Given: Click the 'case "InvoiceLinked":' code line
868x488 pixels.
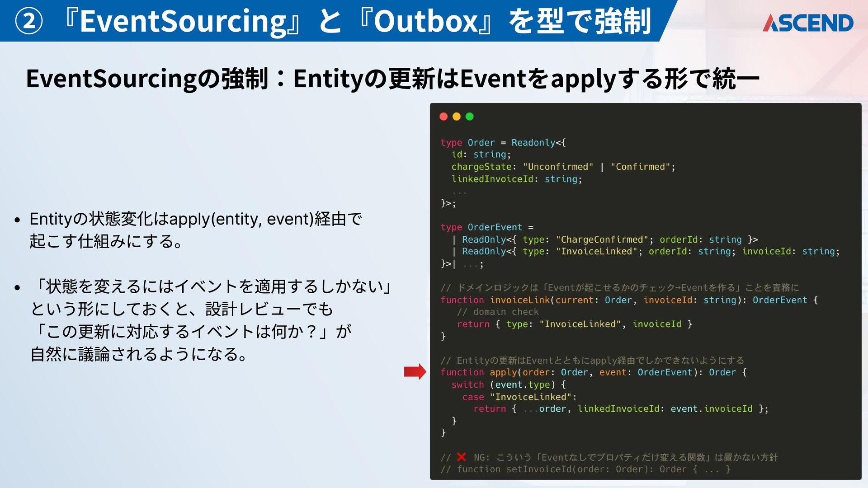Looking at the screenshot, I should click(519, 397).
